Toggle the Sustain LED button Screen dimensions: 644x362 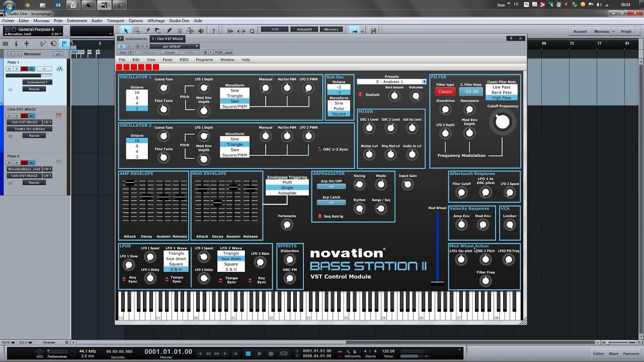coord(360,95)
